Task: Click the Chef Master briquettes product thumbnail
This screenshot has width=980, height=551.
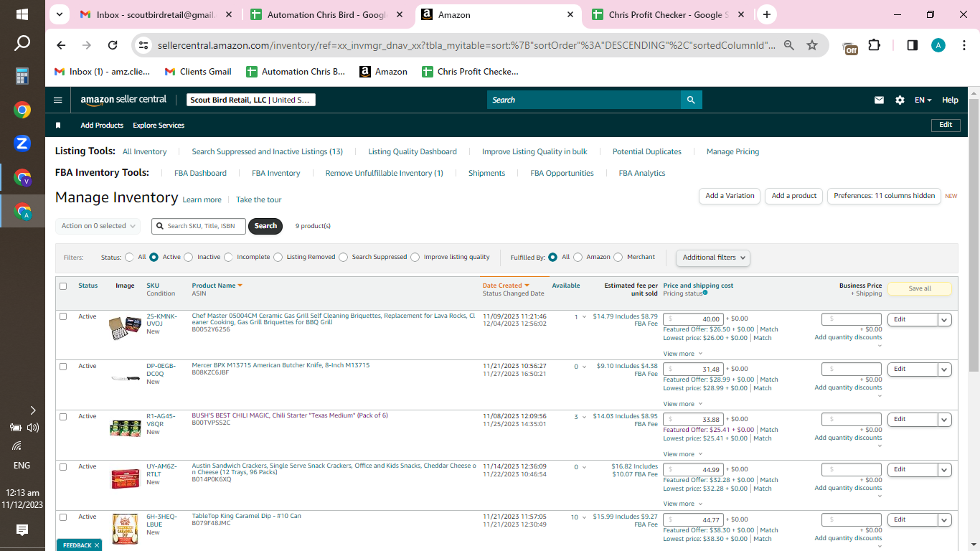Action: [125, 328]
